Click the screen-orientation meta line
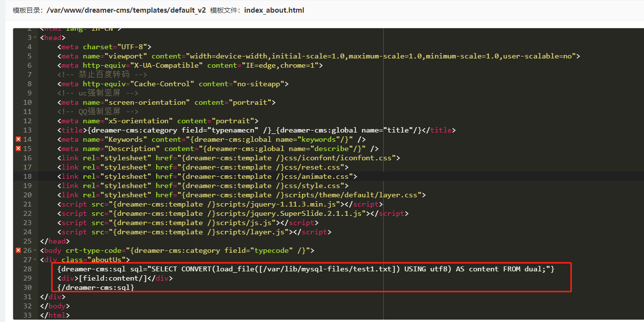 click(166, 102)
